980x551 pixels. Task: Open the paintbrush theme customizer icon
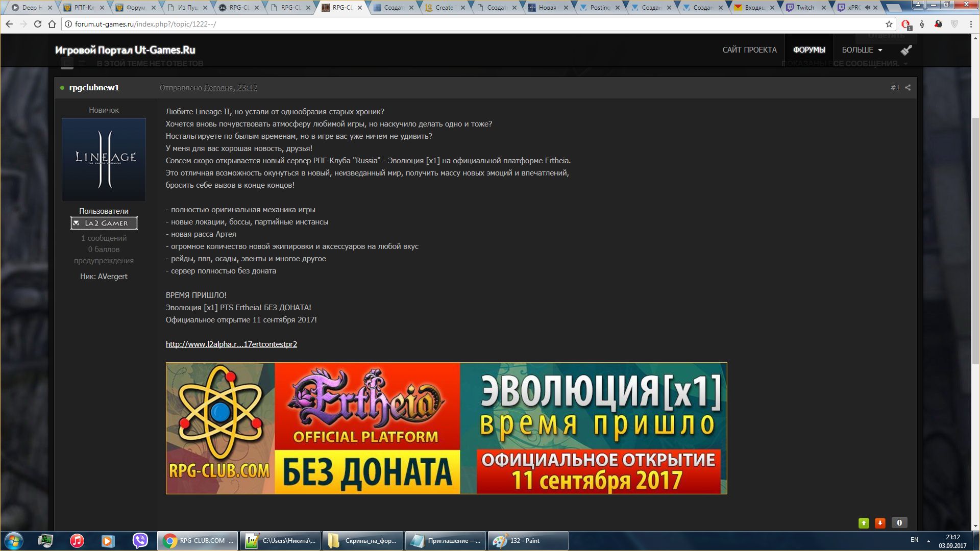pos(906,50)
